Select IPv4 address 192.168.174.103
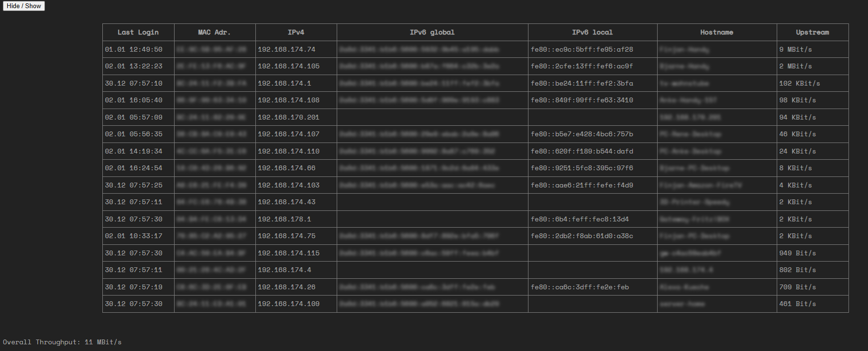Screen dimensions: 868x351 289,185
